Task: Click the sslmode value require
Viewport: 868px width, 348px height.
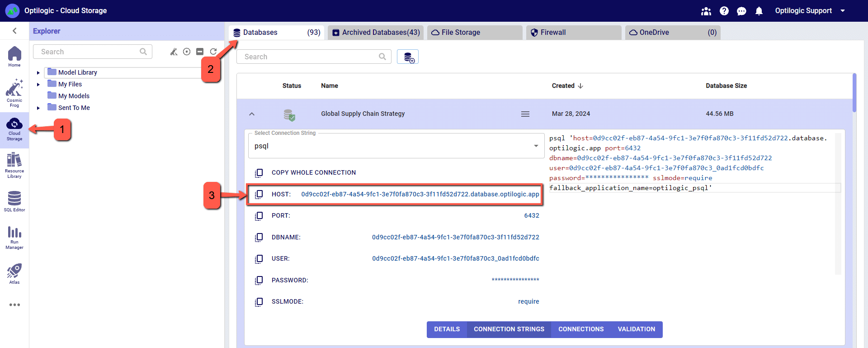Action: [x=528, y=302]
